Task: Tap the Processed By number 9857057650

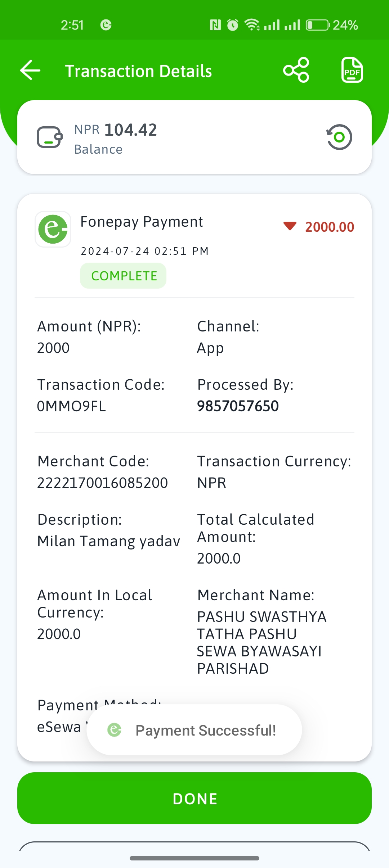Action: pos(238,406)
